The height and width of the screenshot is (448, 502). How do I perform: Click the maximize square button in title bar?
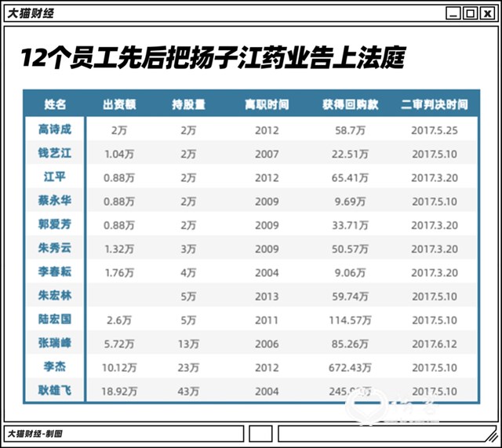[x=471, y=13]
